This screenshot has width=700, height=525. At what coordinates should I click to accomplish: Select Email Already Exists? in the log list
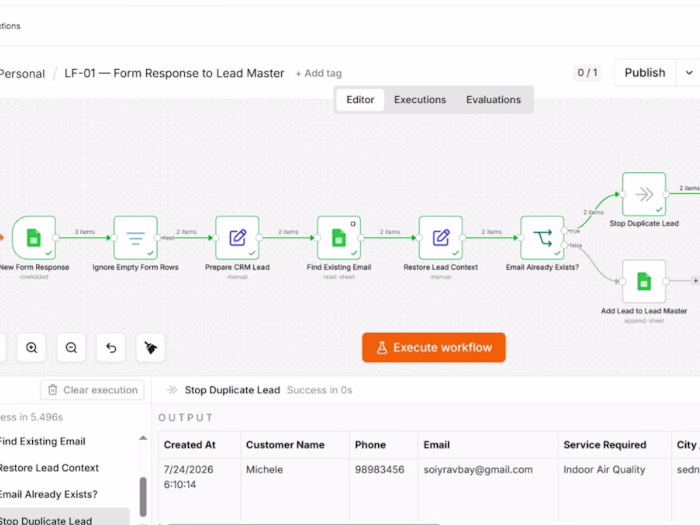(x=64, y=494)
